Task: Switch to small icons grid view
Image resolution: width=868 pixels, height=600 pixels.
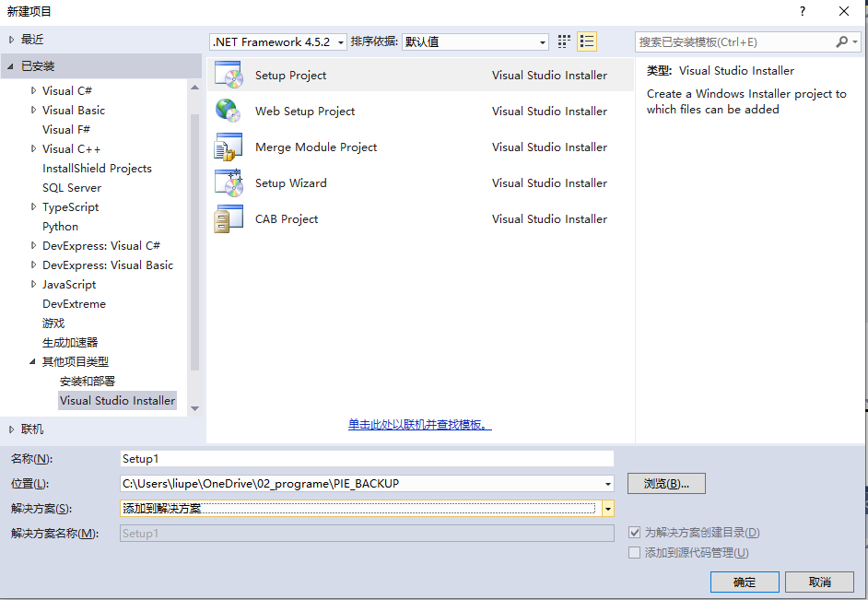Action: click(564, 41)
